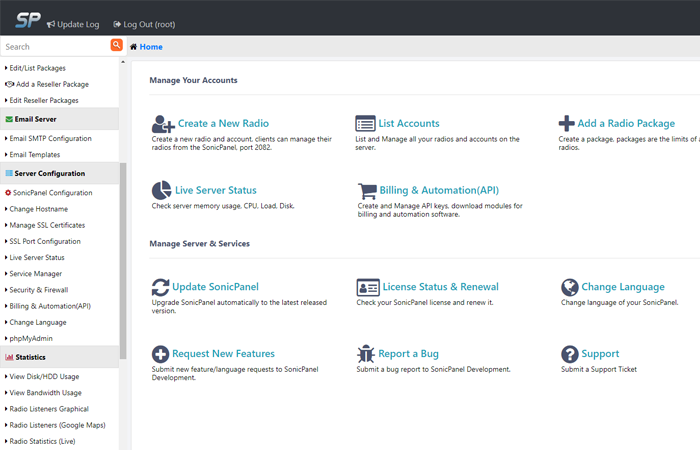This screenshot has height=450, width=700.
Task: Click the Change Language globe icon
Action: (x=570, y=287)
